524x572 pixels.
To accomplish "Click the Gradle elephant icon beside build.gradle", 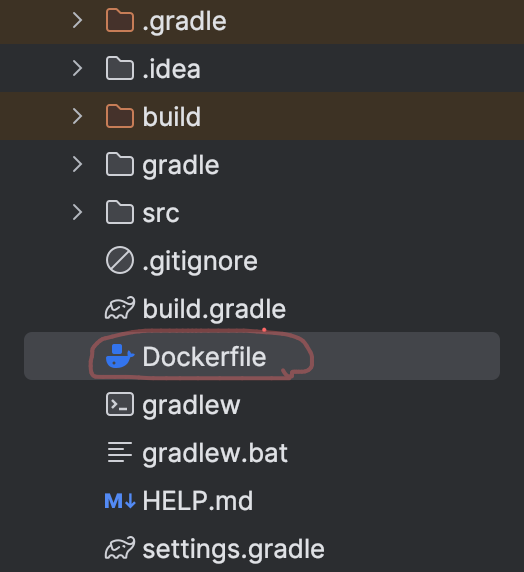I will coord(120,308).
